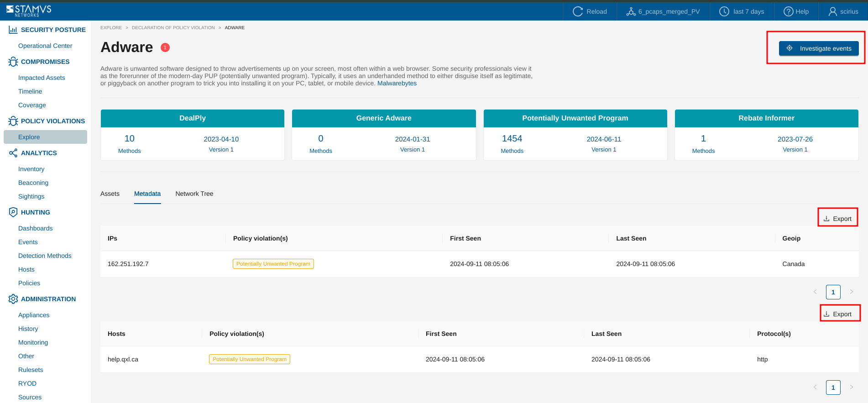Open the Help question mark icon
868x403 pixels.
(x=788, y=11)
